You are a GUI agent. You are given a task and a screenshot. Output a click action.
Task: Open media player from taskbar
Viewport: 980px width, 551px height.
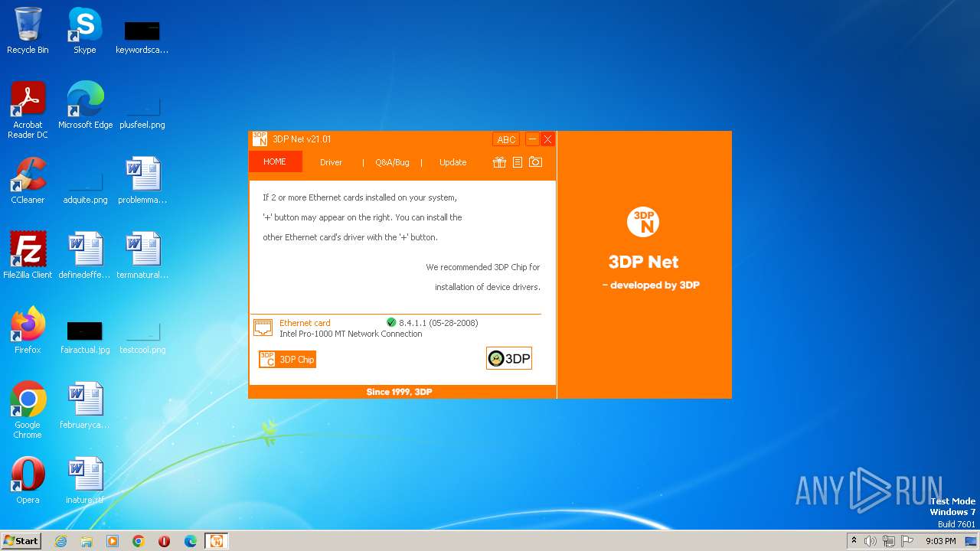click(x=113, y=541)
